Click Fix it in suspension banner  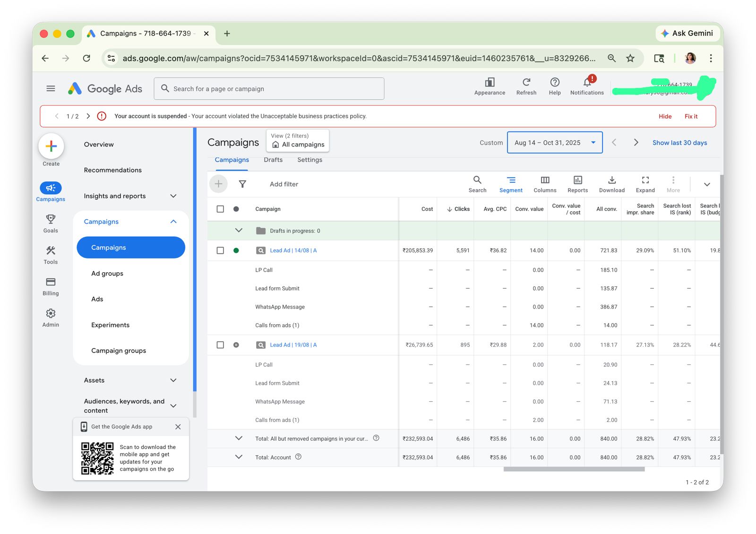691,116
